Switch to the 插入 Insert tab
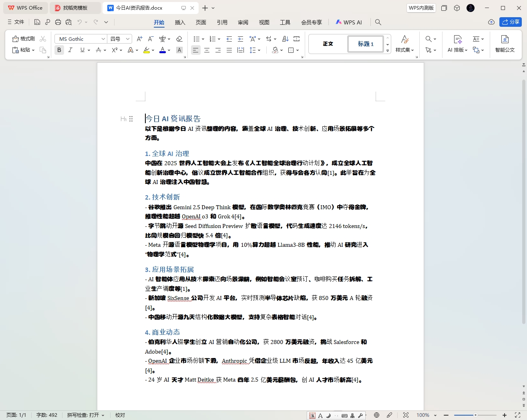This screenshot has width=527, height=420. 180,22
